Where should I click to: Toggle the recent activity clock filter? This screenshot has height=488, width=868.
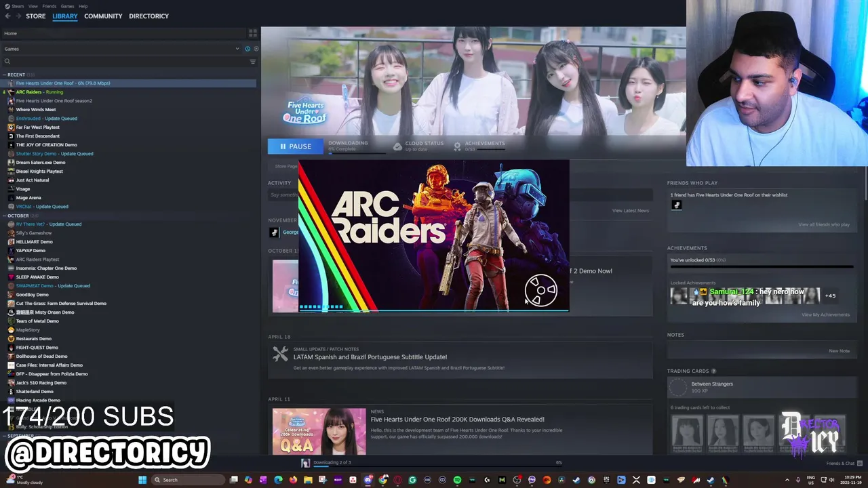[x=248, y=49]
